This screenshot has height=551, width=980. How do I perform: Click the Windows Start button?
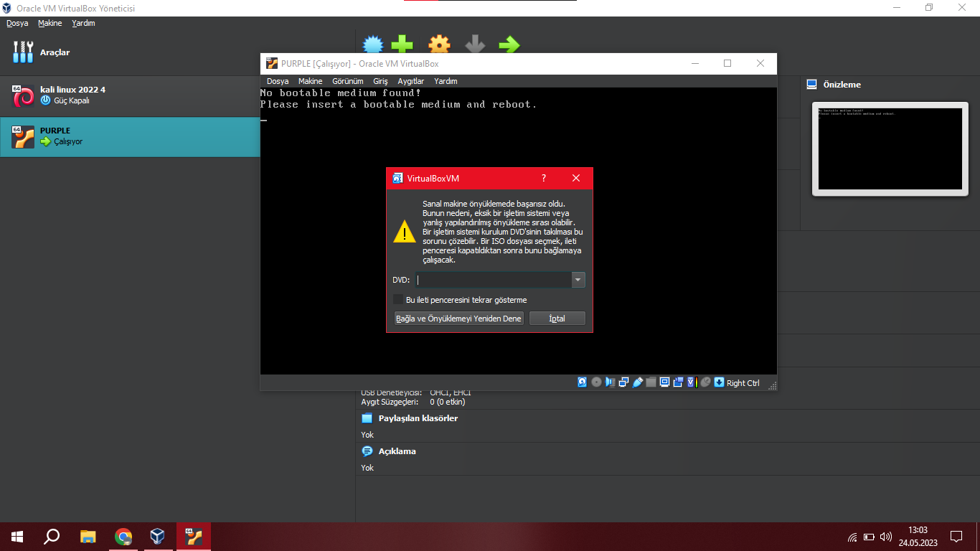tap(17, 537)
